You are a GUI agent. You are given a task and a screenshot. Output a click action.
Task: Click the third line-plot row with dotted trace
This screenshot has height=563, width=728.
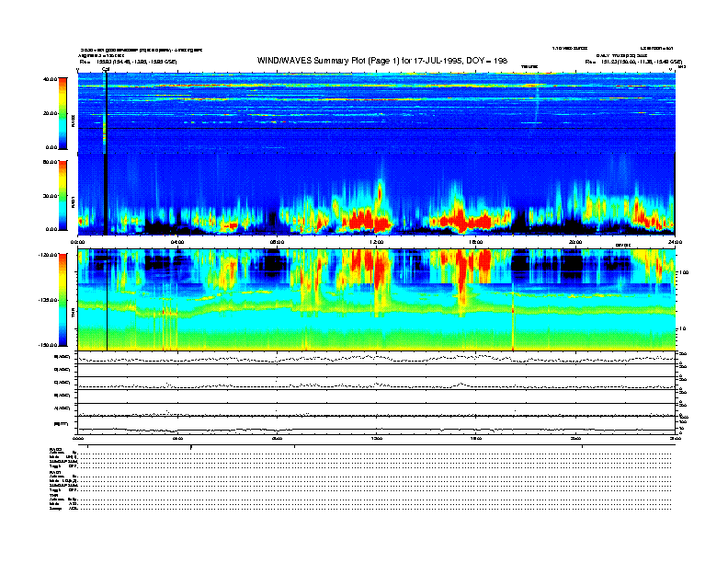click(376, 384)
